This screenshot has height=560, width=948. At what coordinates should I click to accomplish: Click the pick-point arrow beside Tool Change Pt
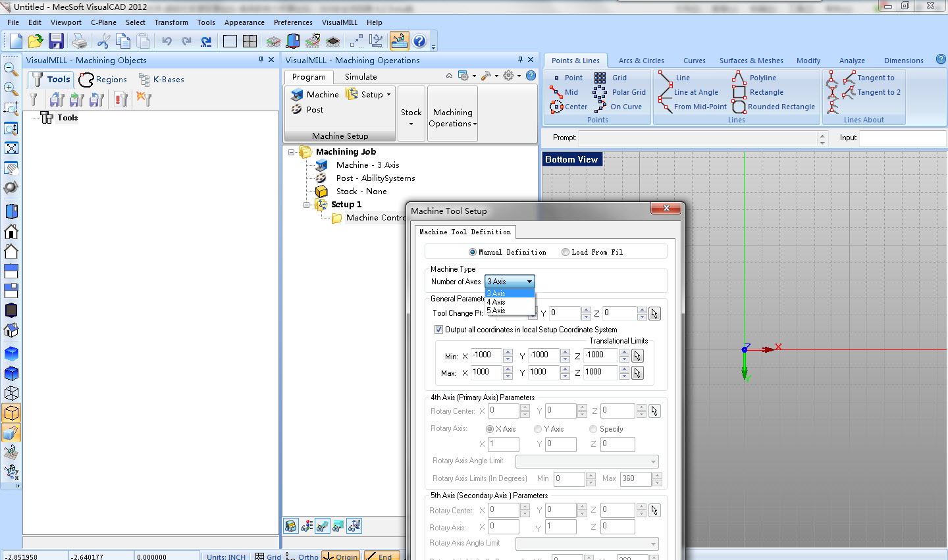[x=654, y=313]
